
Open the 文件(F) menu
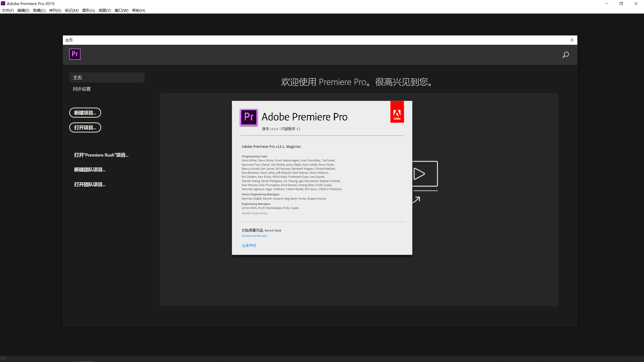pos(8,10)
